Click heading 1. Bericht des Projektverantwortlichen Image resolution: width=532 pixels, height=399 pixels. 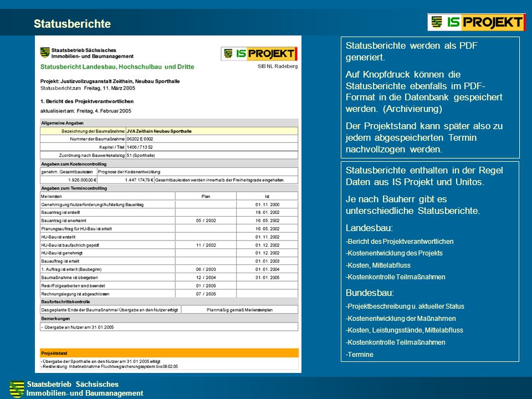pyautogui.click(x=87, y=101)
